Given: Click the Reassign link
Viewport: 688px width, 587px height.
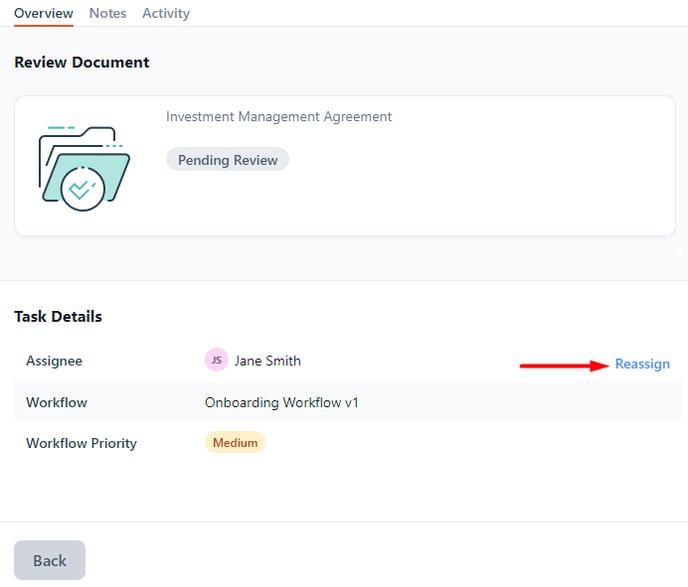Looking at the screenshot, I should coord(642,364).
